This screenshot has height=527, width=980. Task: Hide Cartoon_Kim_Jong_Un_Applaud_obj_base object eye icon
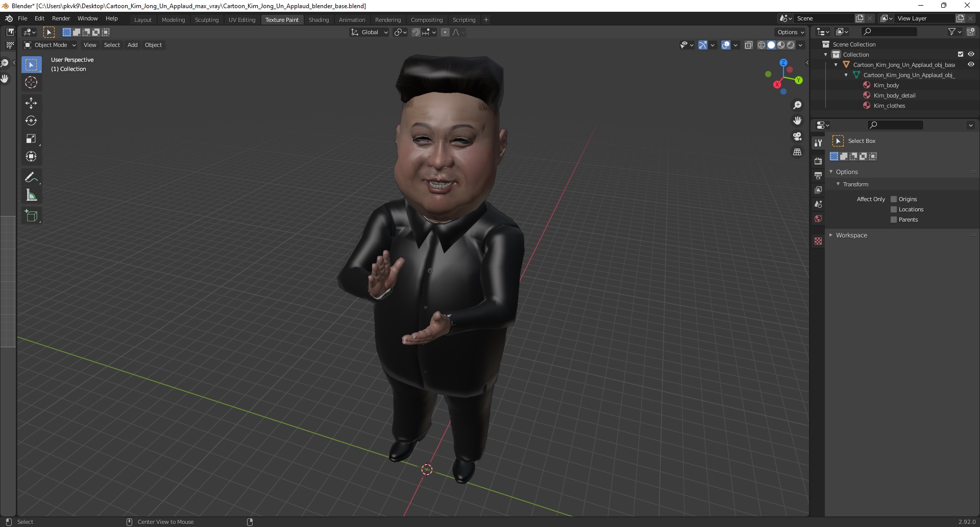coord(971,64)
